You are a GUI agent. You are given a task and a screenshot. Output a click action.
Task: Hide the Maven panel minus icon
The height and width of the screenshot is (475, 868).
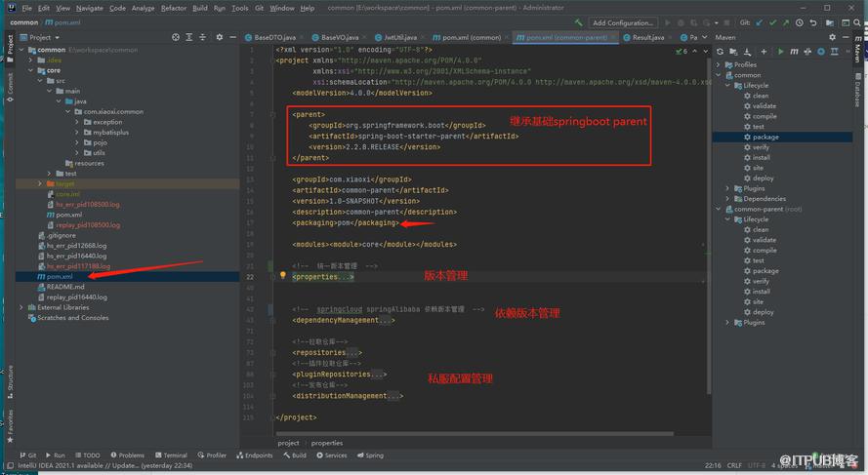click(x=846, y=37)
